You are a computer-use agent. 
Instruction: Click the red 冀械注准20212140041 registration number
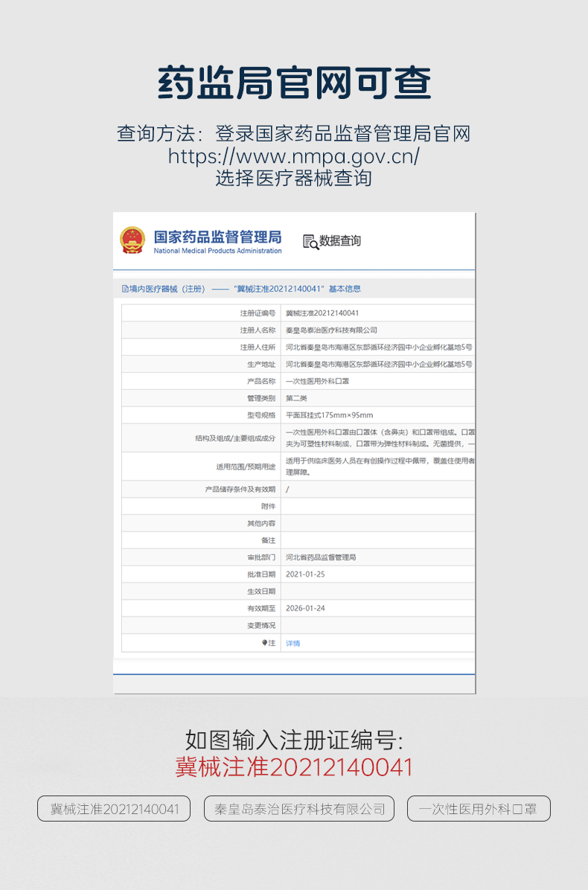click(294, 767)
